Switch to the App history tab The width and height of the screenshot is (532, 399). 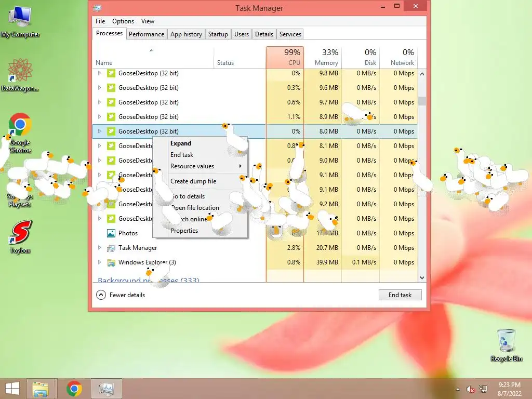pos(187,34)
